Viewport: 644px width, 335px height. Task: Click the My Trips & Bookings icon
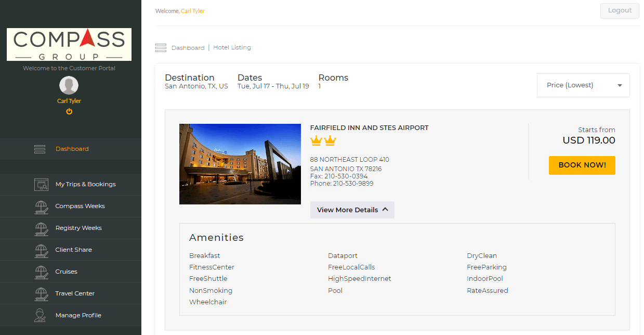41,185
